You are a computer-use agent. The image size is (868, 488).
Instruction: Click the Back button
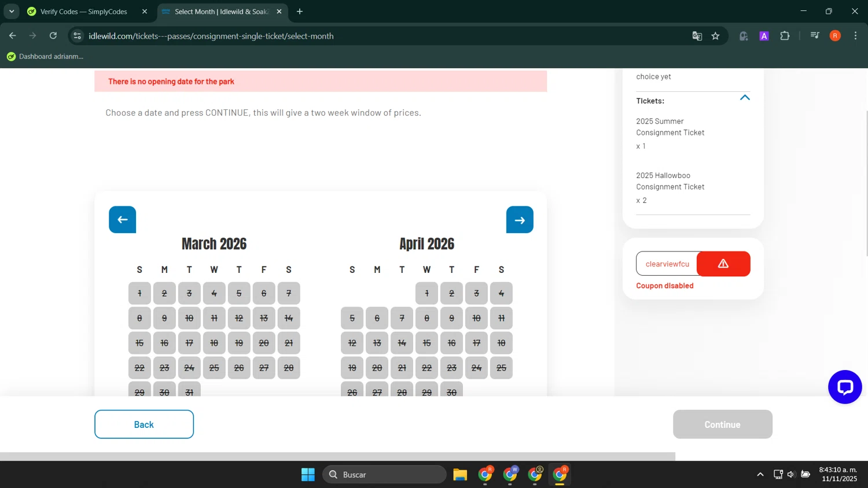[144, 424]
